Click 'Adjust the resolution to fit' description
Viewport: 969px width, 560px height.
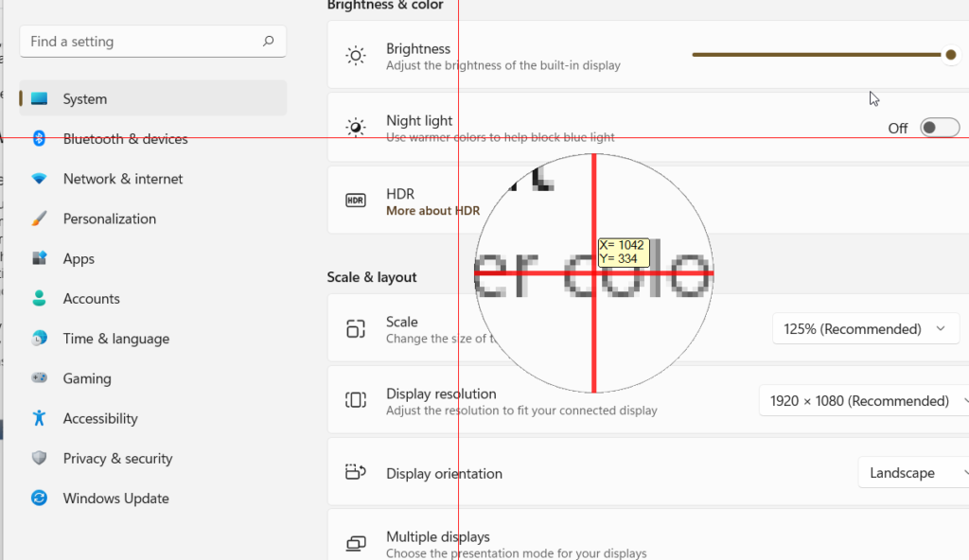click(521, 411)
